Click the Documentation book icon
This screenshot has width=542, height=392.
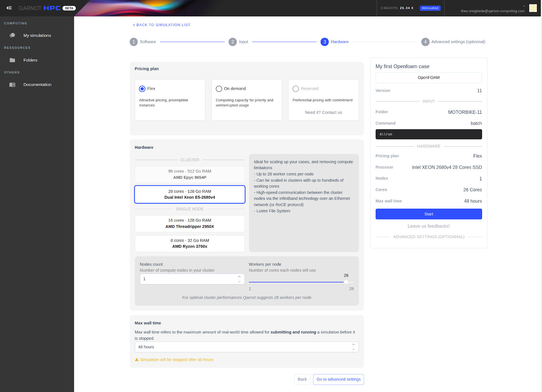point(12,85)
